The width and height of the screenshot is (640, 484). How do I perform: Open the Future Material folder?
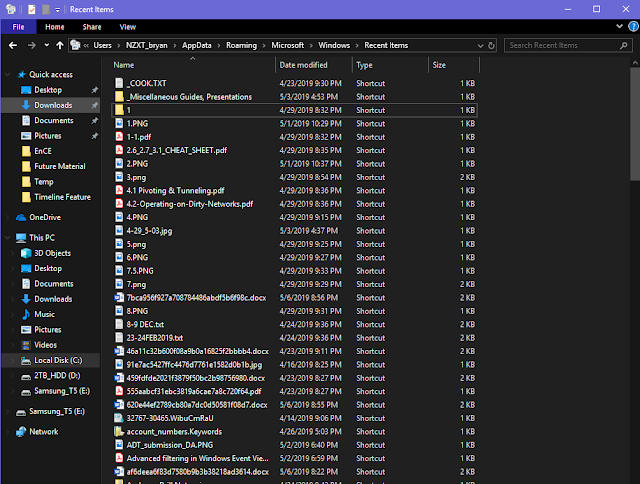coord(60,167)
